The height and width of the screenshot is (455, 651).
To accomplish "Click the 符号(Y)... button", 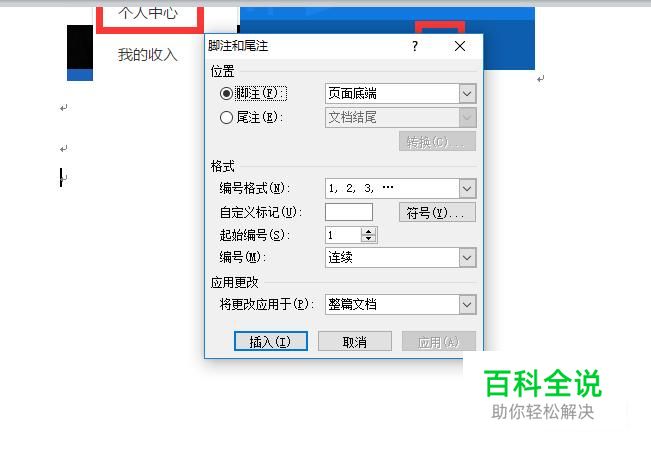I will pos(437,213).
